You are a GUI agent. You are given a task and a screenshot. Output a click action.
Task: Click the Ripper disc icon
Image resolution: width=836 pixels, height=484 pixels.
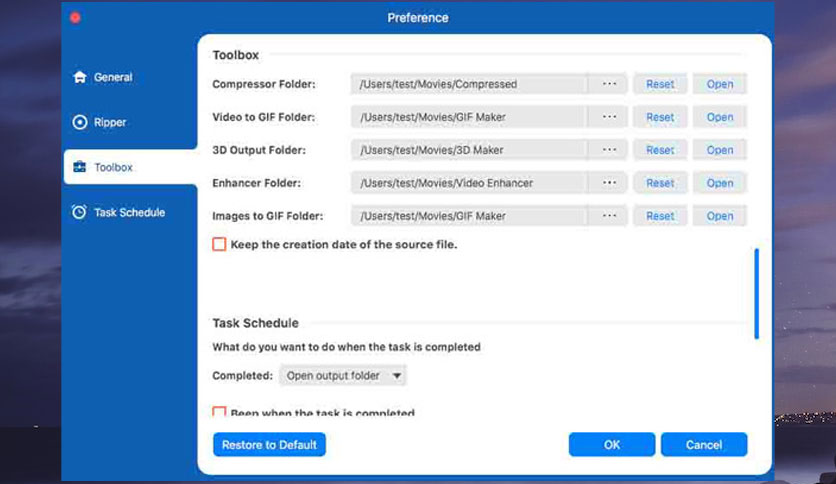click(x=80, y=122)
